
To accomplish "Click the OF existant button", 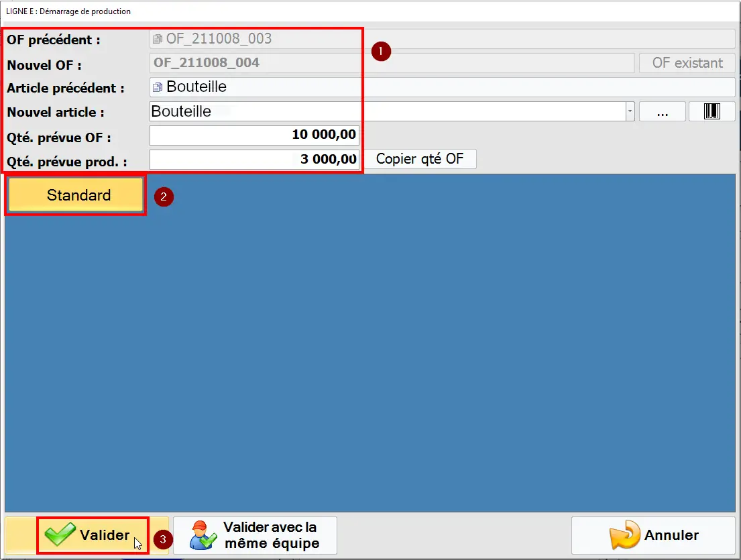I will [x=687, y=63].
